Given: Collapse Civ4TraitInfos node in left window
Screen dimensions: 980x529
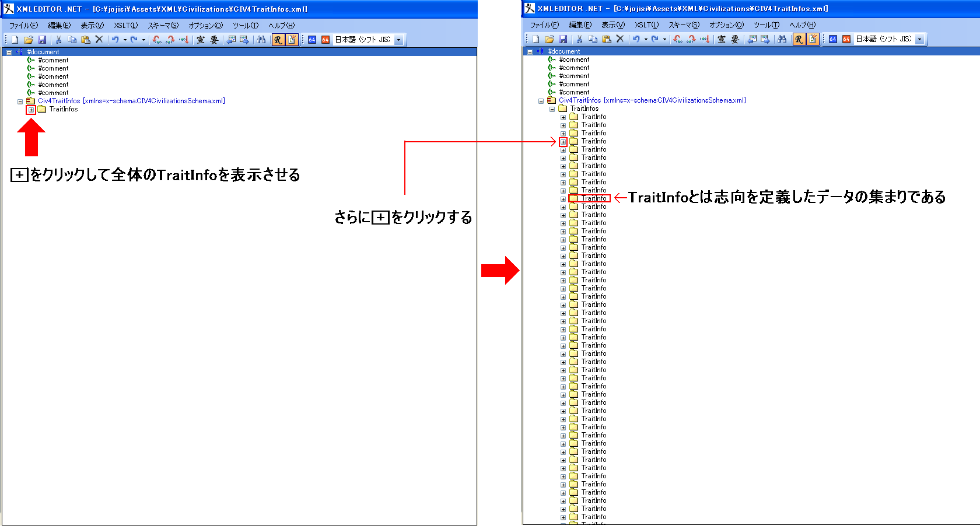Looking at the screenshot, I should pyautogui.click(x=20, y=101).
